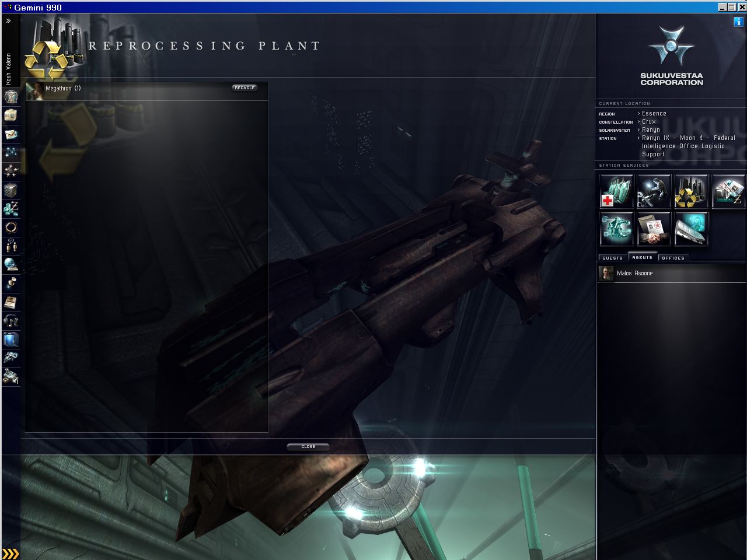Select agent Malos Asoone
747x560 pixels.
[671, 274]
